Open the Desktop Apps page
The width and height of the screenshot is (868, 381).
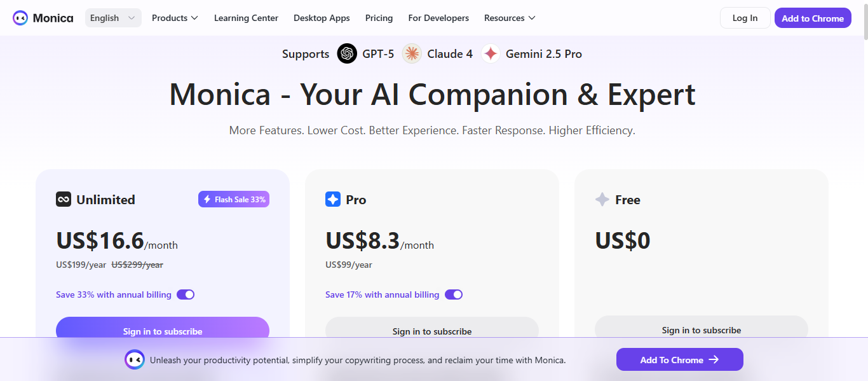[x=322, y=18]
